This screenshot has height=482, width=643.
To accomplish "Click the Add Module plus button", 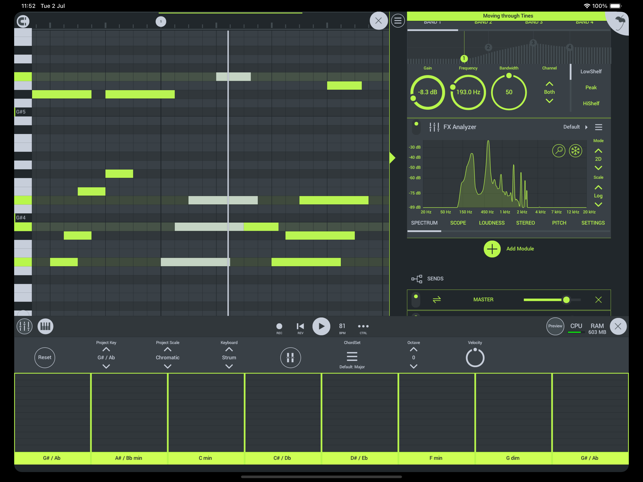I will [492, 249].
